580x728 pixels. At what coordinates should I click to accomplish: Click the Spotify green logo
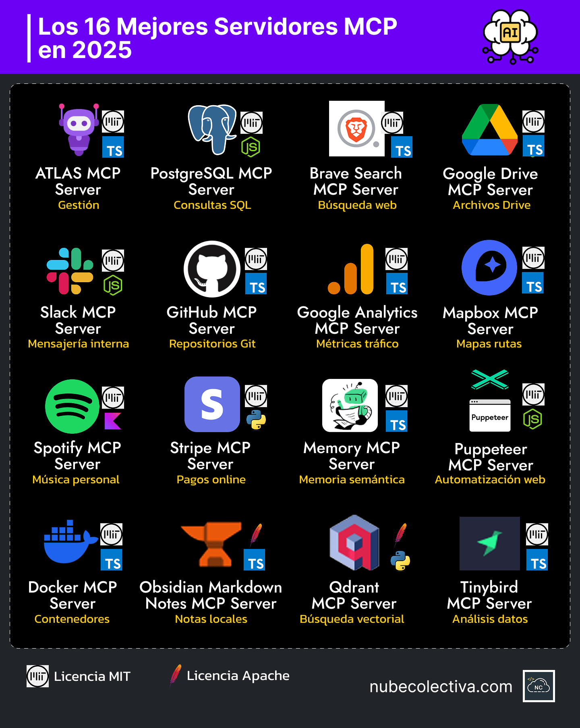coord(72,406)
